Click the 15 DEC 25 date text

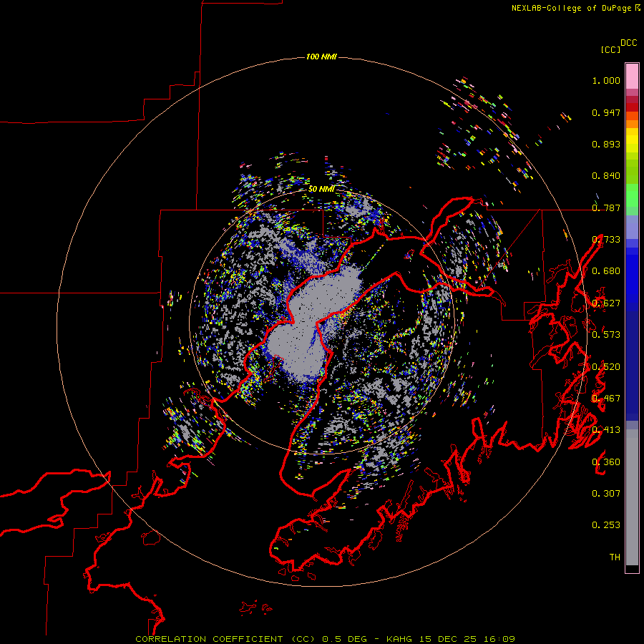point(448,639)
